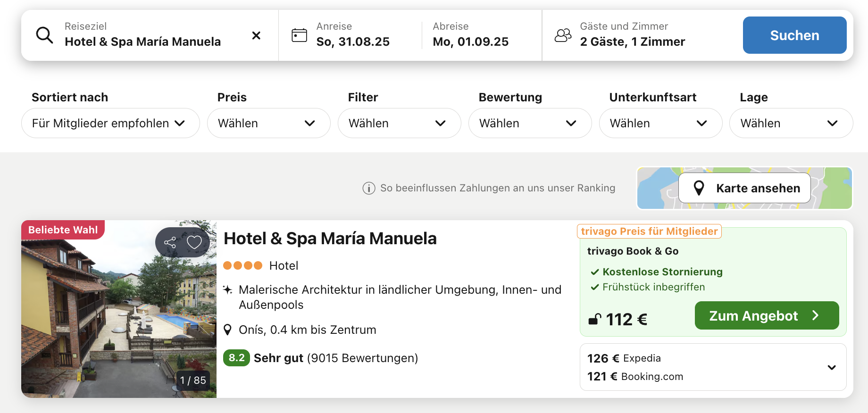Click the 121 € Booking.com price
This screenshot has height=413, width=868.
(x=635, y=376)
